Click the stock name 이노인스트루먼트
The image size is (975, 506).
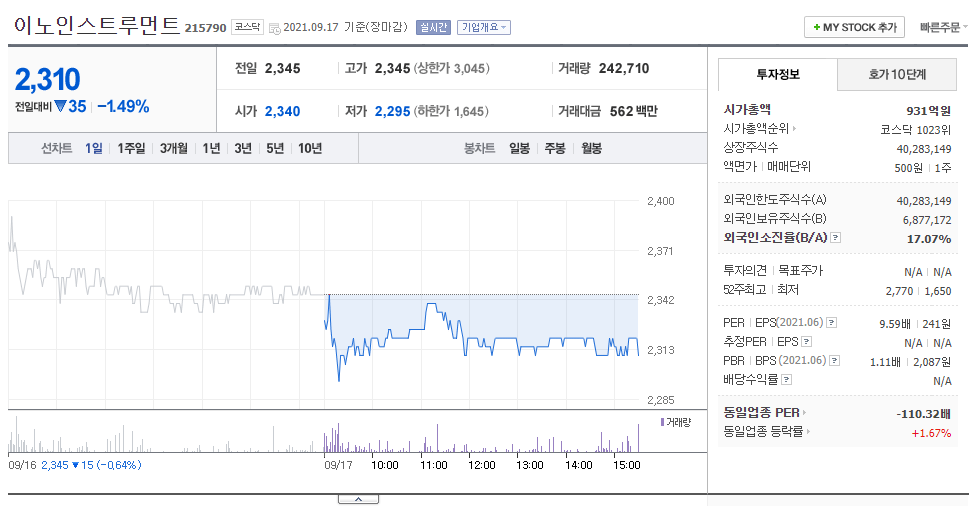click(x=96, y=25)
